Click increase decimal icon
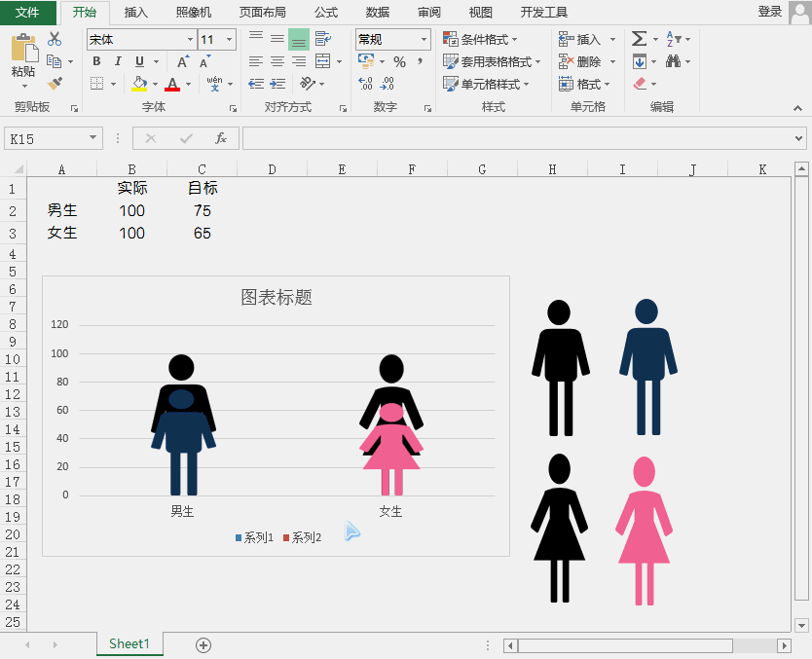The height and width of the screenshot is (659, 812). [x=365, y=84]
